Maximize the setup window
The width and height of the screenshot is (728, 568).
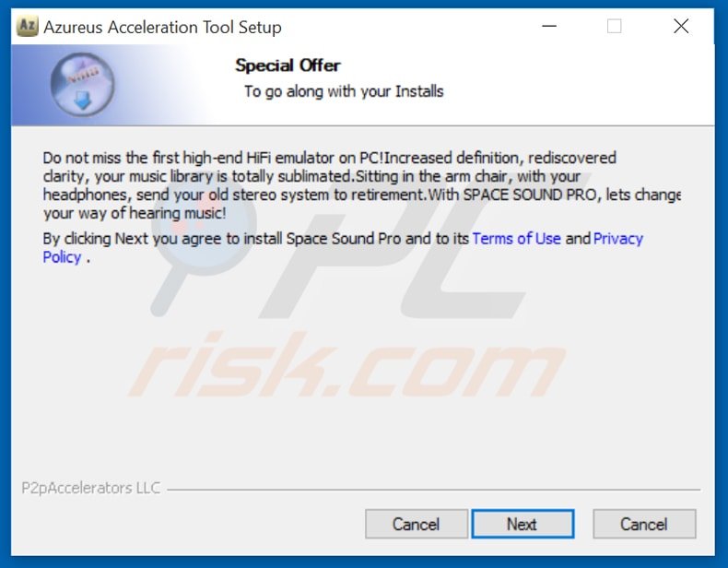point(615,26)
